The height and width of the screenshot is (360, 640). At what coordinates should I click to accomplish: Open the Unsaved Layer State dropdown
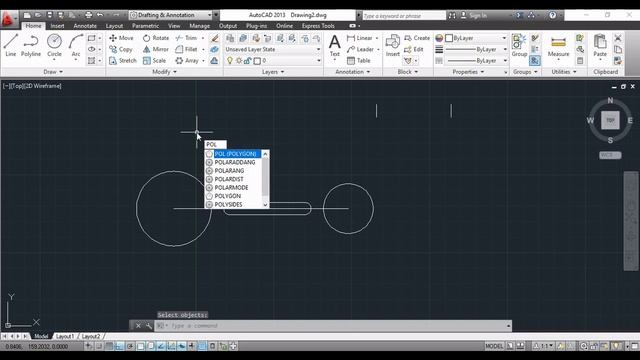(x=273, y=49)
